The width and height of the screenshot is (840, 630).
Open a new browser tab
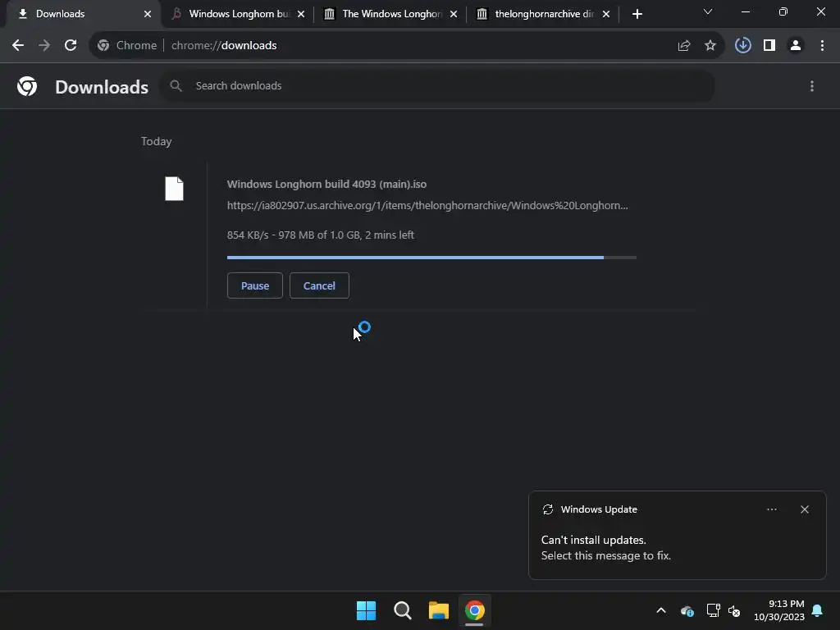click(637, 14)
